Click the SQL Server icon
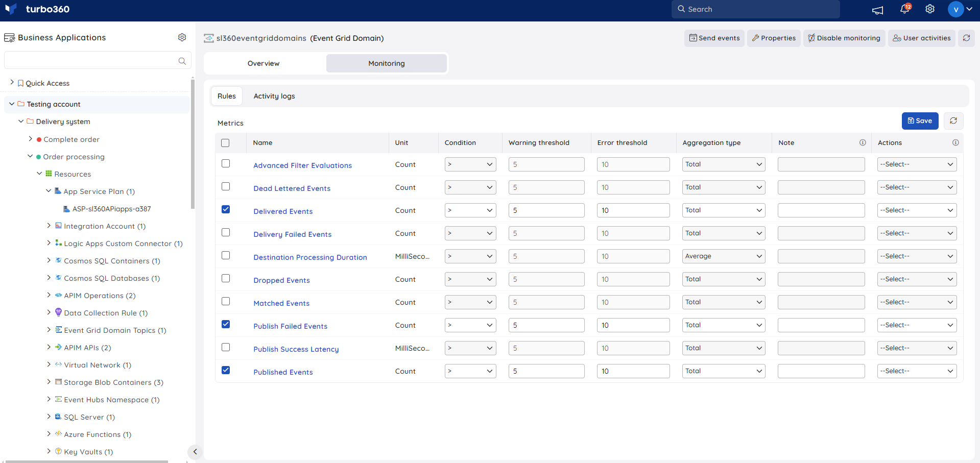This screenshot has width=980, height=463. point(58,417)
